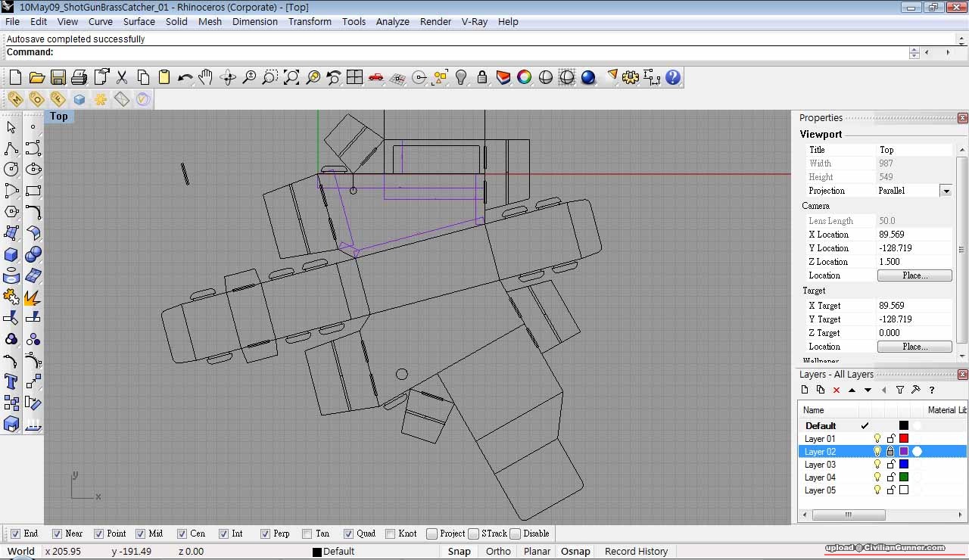Image resolution: width=969 pixels, height=560 pixels.
Task: Enable the Knot osnap checkbox
Action: tap(390, 534)
